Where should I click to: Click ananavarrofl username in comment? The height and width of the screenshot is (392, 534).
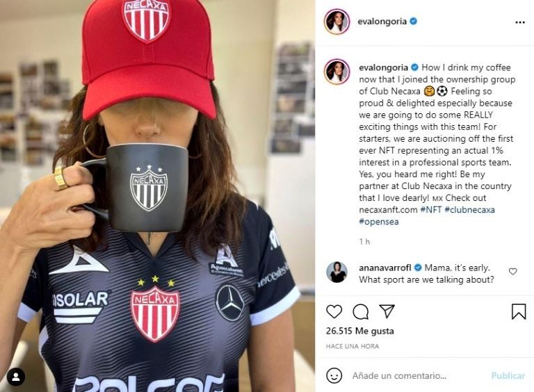pos(385,268)
